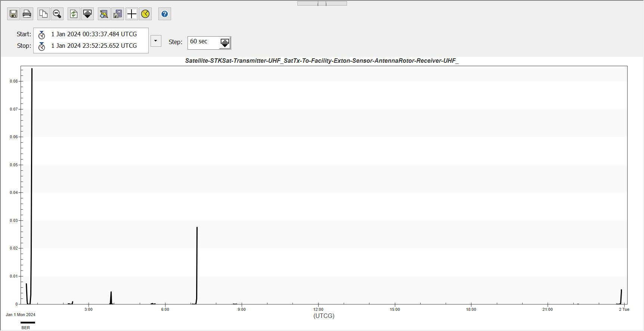
Task: Click the BER legend entry
Action: coord(26,328)
